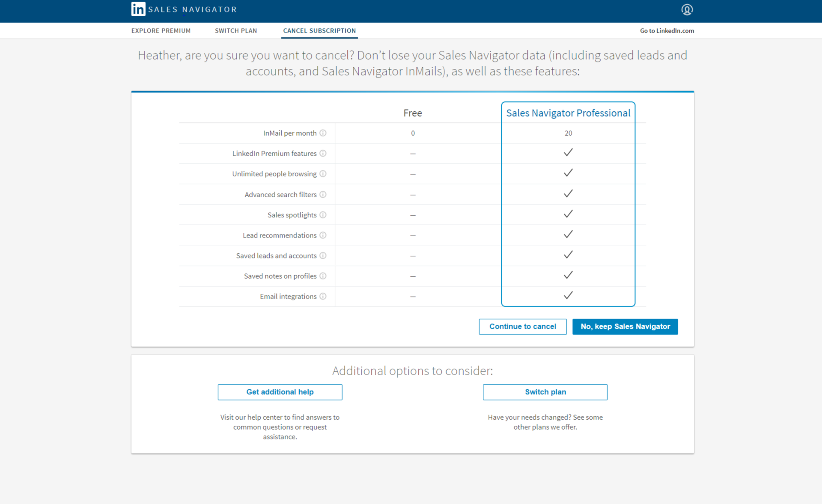The width and height of the screenshot is (822, 504).
Task: Click checkmark in Email integrations row
Action: point(568,295)
